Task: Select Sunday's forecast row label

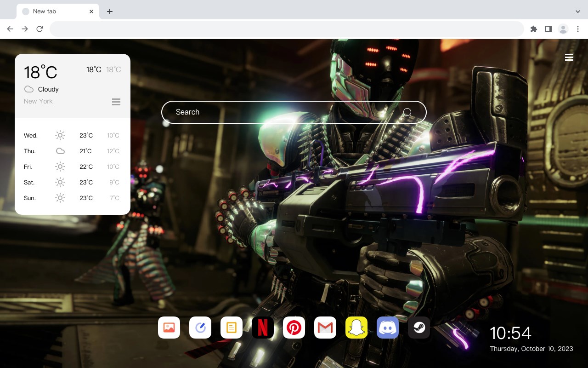Action: (x=30, y=198)
